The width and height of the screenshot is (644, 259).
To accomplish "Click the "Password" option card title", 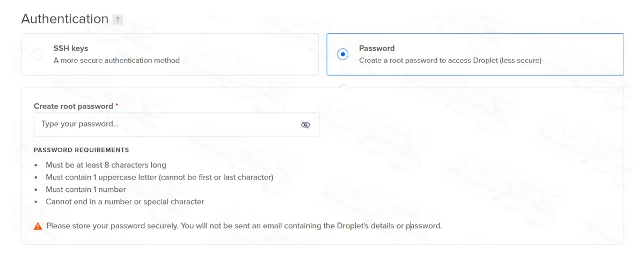I will 377,48.
